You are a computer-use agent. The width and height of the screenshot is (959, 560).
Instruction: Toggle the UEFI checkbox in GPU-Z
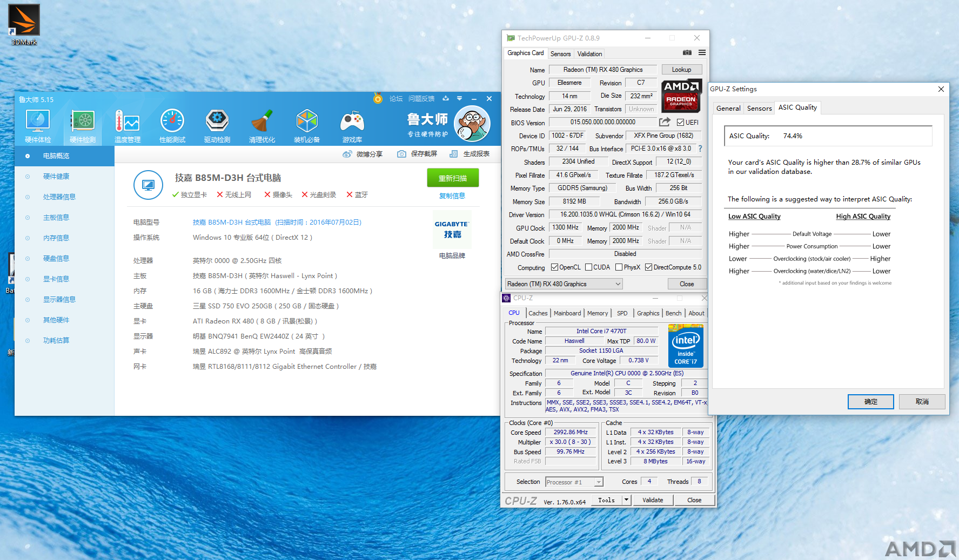681,123
